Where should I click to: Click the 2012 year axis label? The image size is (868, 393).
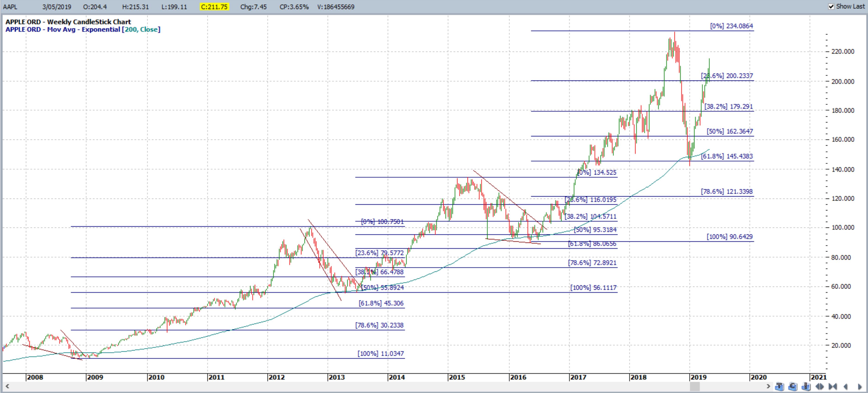click(277, 377)
